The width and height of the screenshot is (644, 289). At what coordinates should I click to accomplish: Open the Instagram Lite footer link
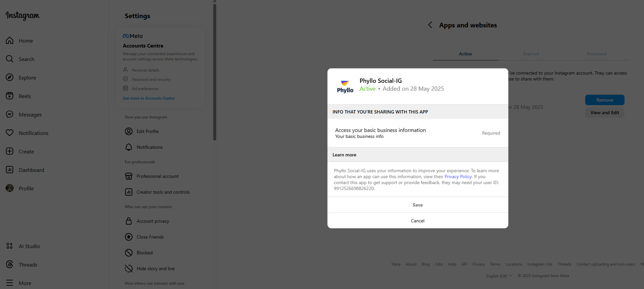point(540,264)
